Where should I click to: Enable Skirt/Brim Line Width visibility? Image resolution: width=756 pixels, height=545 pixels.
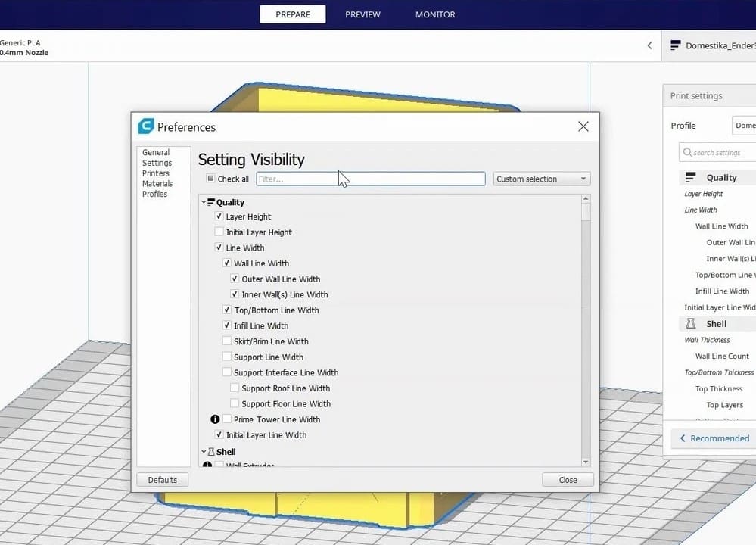tap(226, 341)
